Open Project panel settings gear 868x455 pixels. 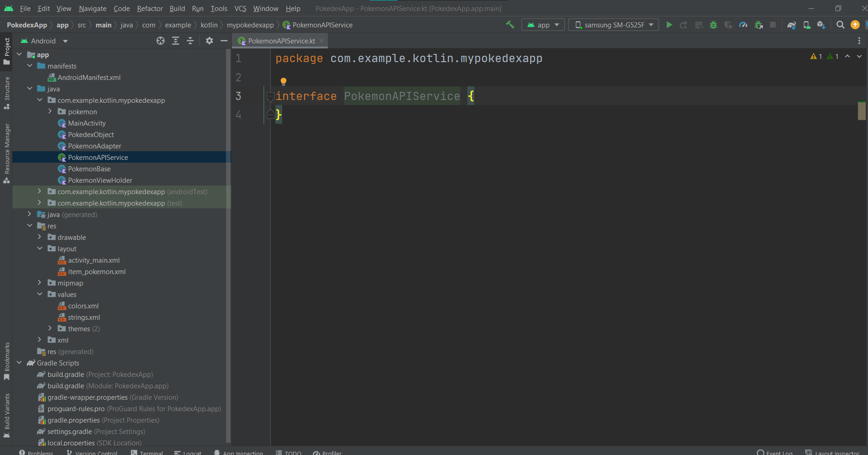pos(209,41)
